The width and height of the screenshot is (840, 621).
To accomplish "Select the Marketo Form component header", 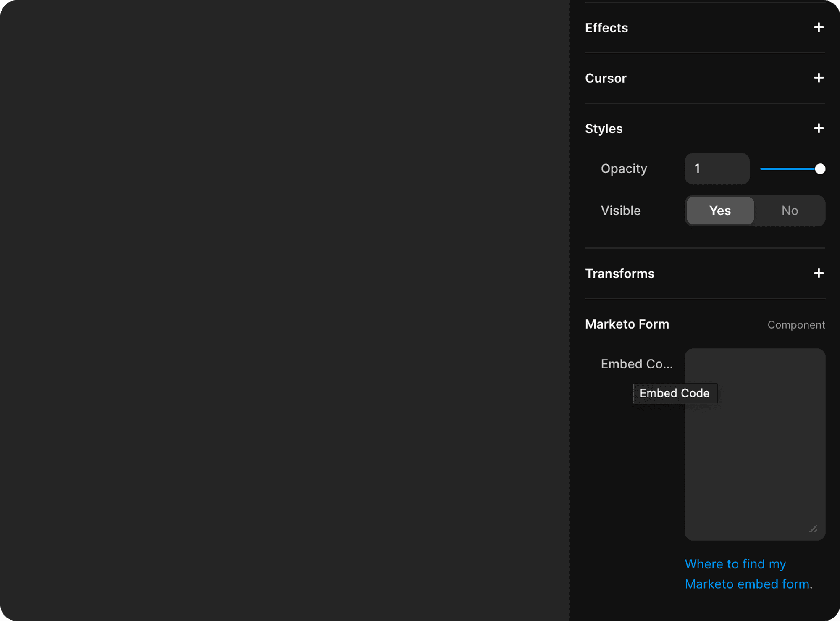I will pos(627,324).
